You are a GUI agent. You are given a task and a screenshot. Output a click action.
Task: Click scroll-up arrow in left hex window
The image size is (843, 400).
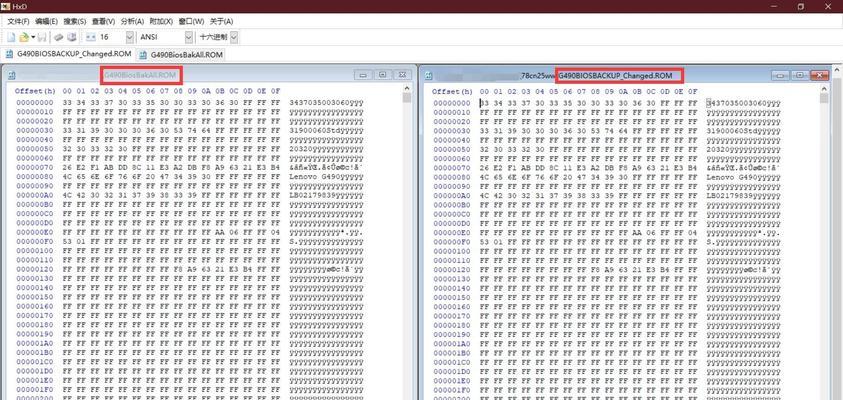coord(406,88)
